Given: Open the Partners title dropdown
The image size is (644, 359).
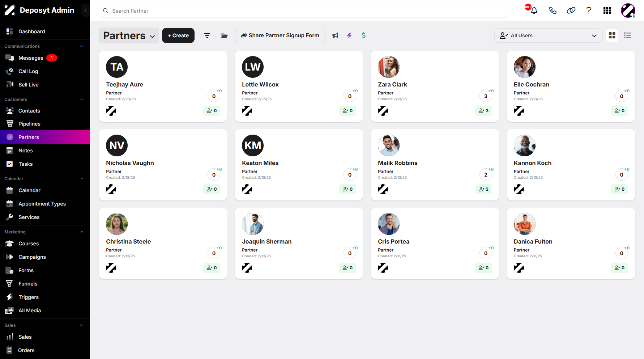Looking at the screenshot, I should 129,35.
